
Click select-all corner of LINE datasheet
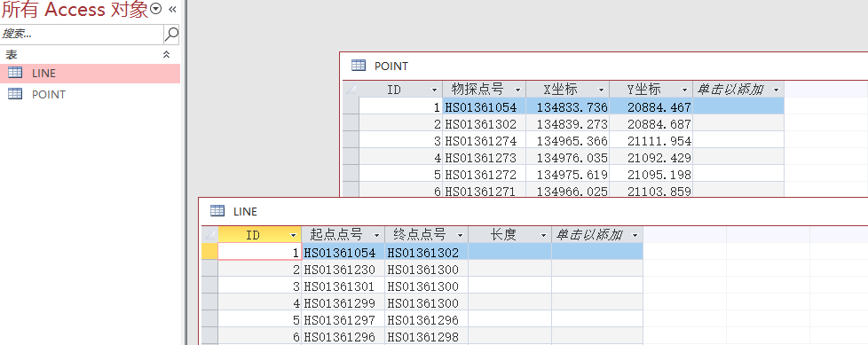click(209, 235)
